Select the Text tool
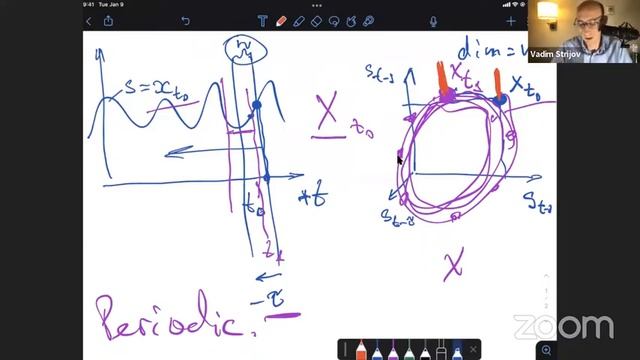The height and width of the screenshot is (360, 640). click(x=262, y=21)
